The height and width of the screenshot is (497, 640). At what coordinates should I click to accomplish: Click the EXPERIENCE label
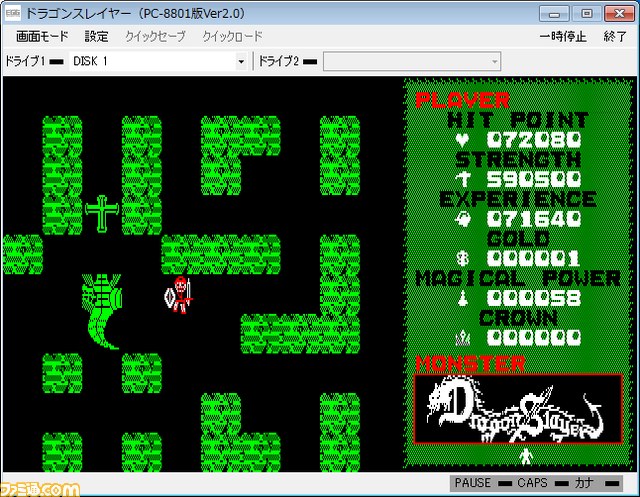tap(518, 199)
